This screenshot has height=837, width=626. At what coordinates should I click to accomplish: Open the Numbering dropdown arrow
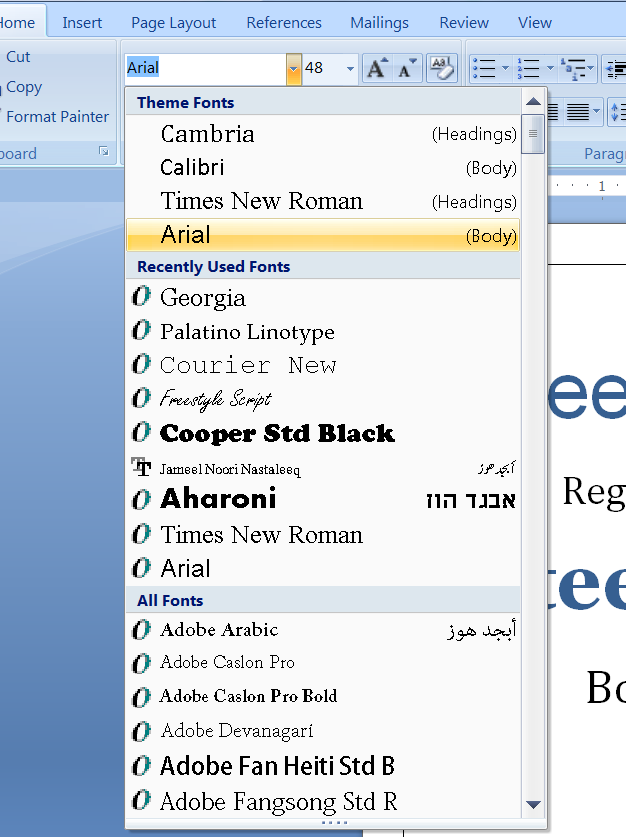(x=550, y=68)
